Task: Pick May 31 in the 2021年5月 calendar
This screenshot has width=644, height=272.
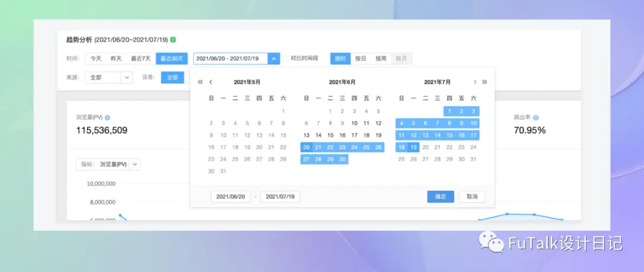Action: 223,171
